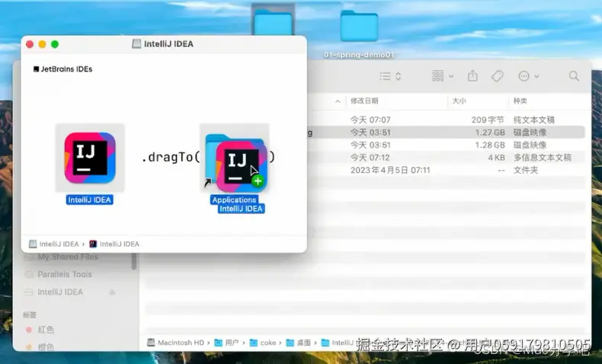Click the Tags icon in the Finder toolbar
602x364 pixels.
click(497, 76)
